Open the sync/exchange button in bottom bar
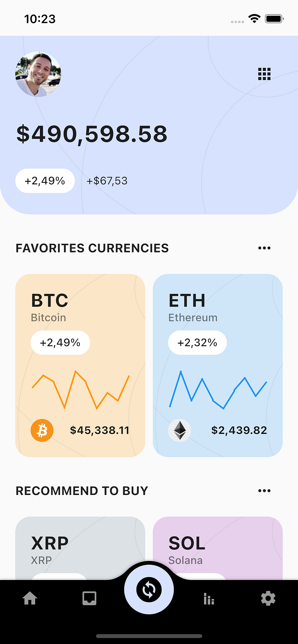Viewport: 298px width, 644px height. pyautogui.click(x=149, y=589)
